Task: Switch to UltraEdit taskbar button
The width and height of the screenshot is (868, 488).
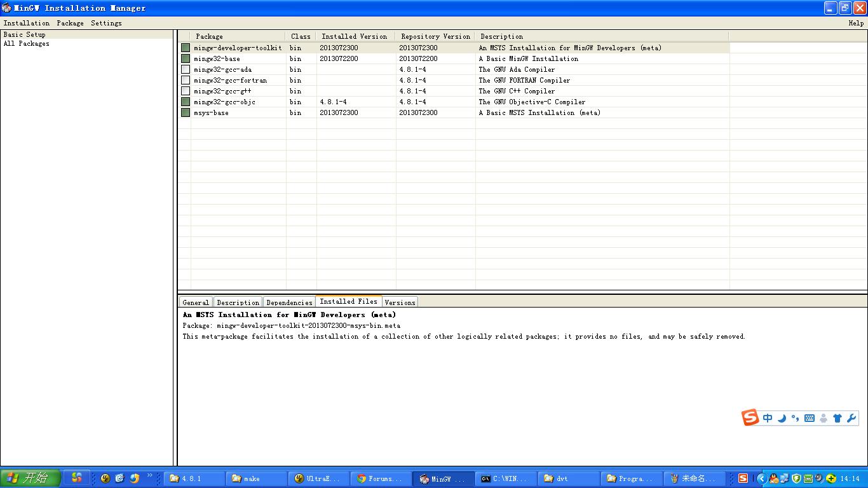Action: (x=319, y=478)
